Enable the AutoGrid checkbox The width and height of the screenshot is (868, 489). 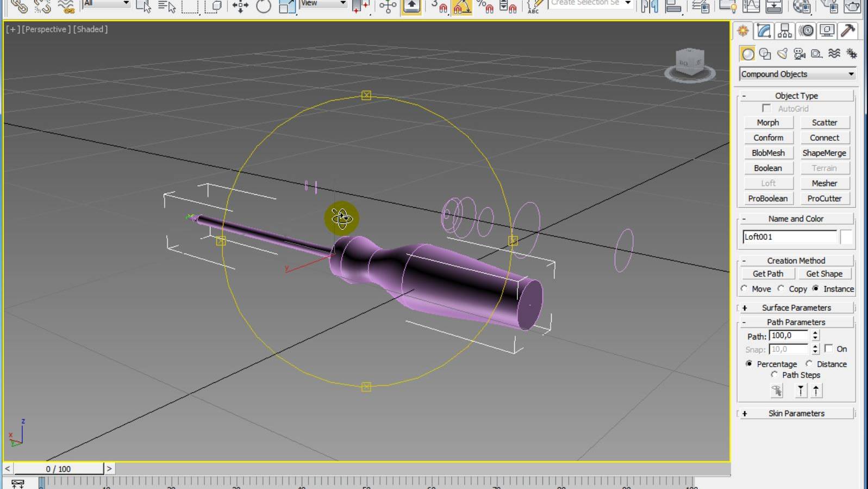pos(766,108)
